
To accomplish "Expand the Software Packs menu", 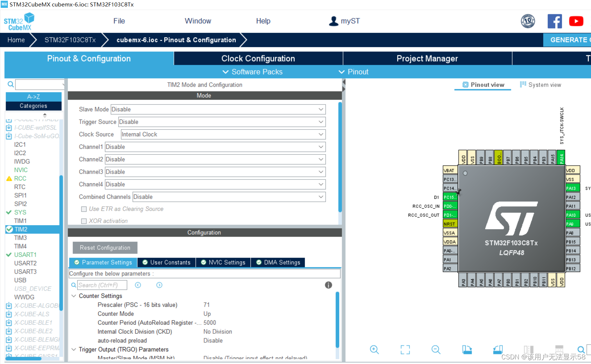I will click(252, 72).
